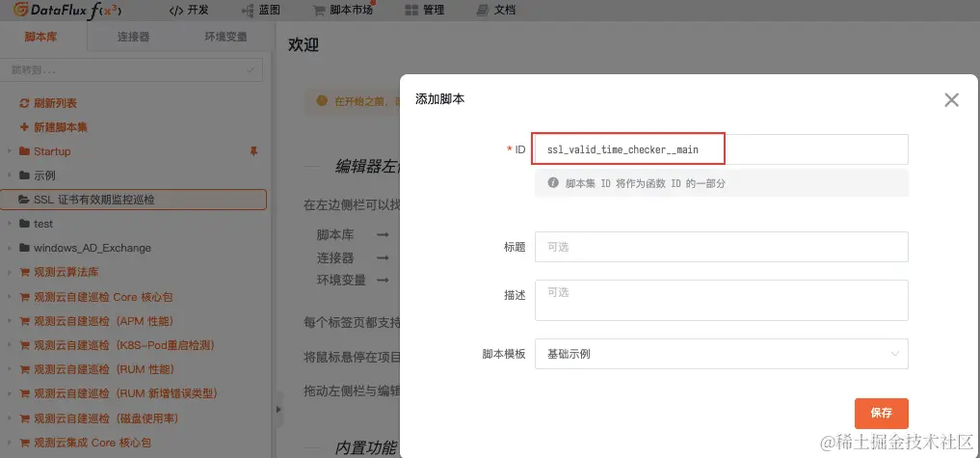This screenshot has height=458, width=980.
Task: Expand the 示例 folder arrow
Action: pyautogui.click(x=10, y=175)
